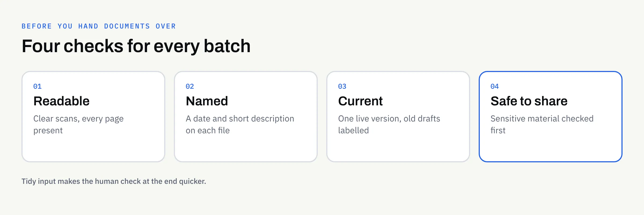
Task: Select the Readable card
Action: click(93, 117)
